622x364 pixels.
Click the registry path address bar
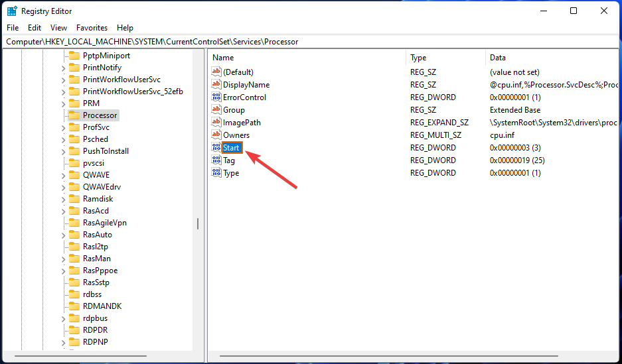tap(311, 42)
